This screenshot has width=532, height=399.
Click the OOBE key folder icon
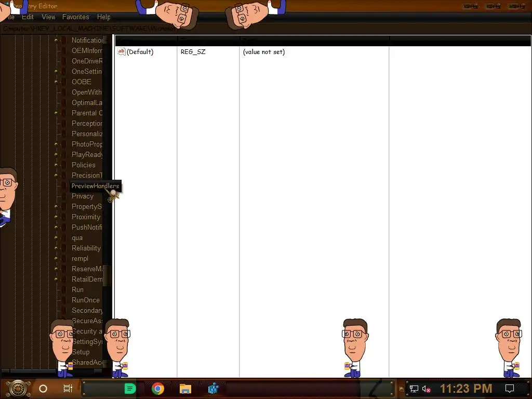[x=64, y=82]
